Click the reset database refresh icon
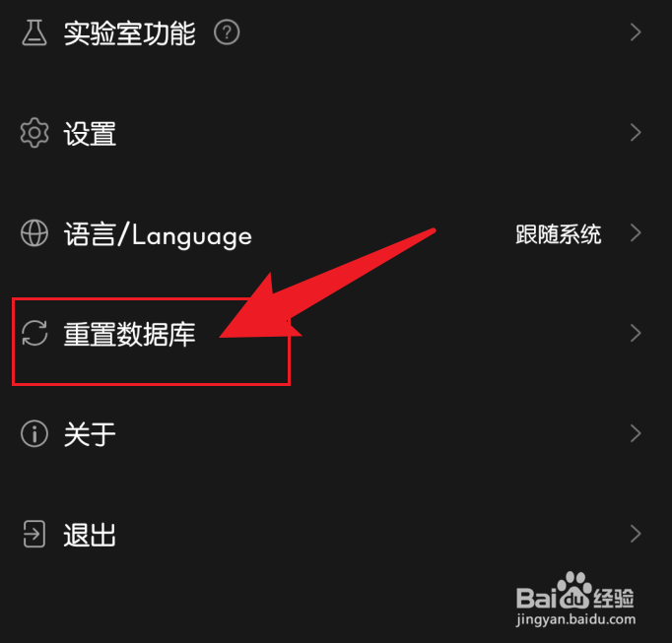The height and width of the screenshot is (643, 672). tap(34, 333)
